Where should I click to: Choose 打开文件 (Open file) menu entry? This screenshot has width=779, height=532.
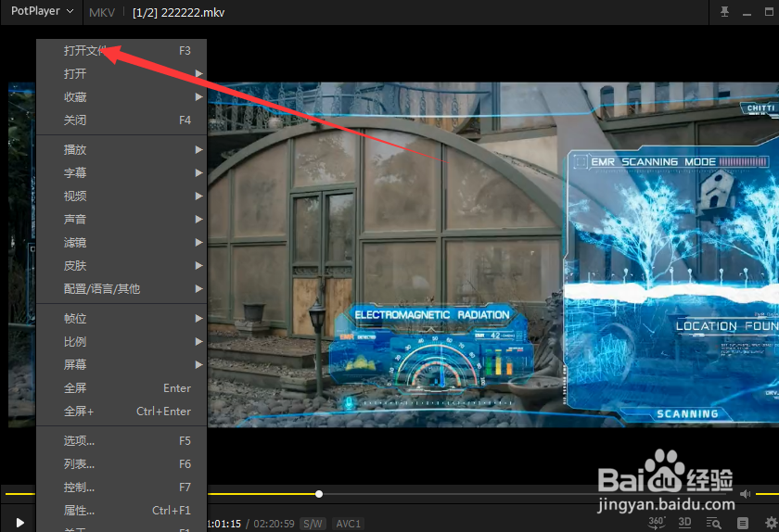point(121,51)
